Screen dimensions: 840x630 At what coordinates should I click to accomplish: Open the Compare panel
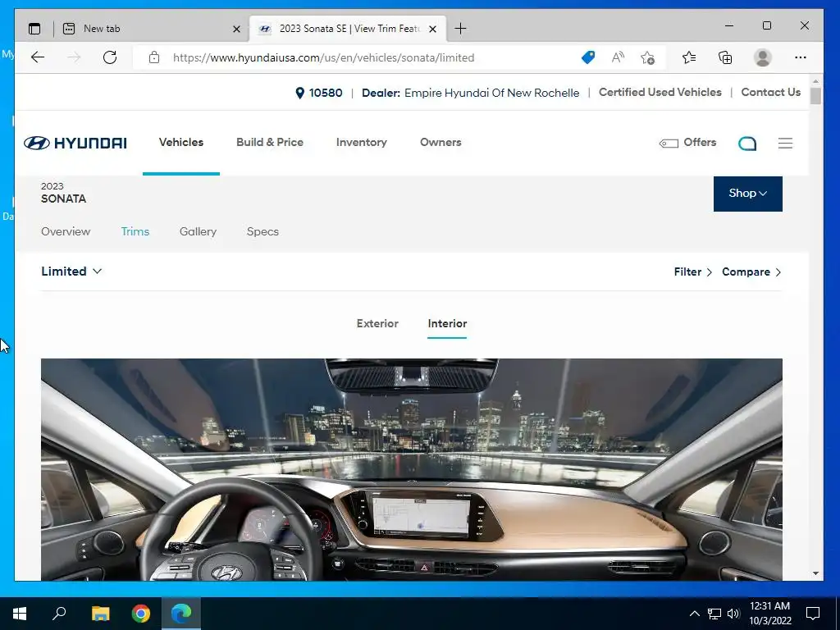pos(751,272)
